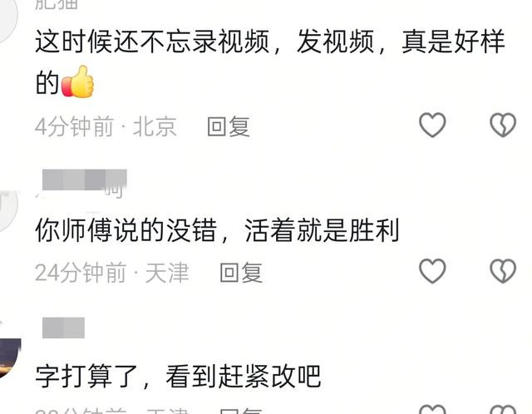Select the comment text '这时候还不忘录视频'
The height and width of the screenshot is (414, 532).
coord(152,42)
